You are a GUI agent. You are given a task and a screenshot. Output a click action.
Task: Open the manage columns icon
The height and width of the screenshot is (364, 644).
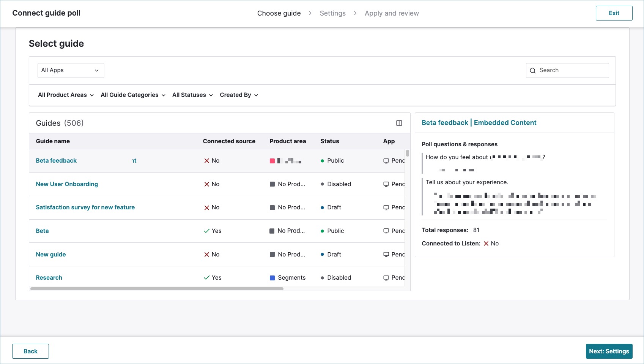399,123
